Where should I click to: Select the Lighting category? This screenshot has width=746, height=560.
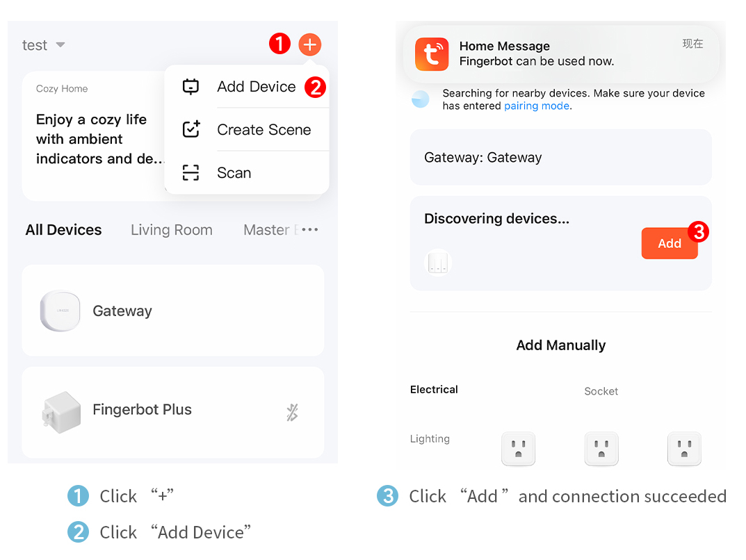click(x=430, y=439)
